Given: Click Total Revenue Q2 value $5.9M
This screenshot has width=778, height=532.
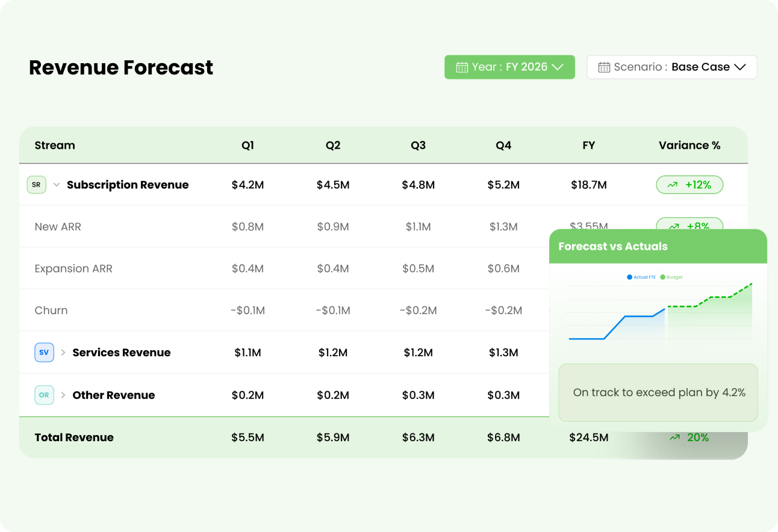Looking at the screenshot, I should click(x=333, y=438).
